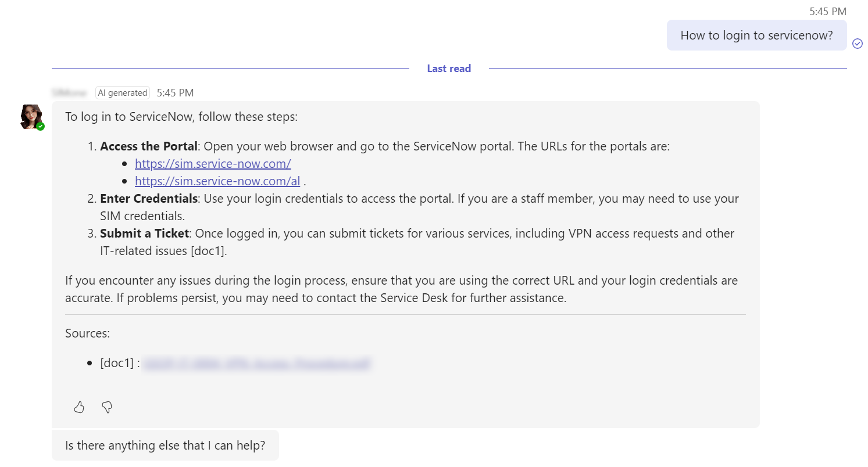Select the 'How to login to servicenow?' message
This screenshot has height=467, width=868.
point(756,35)
